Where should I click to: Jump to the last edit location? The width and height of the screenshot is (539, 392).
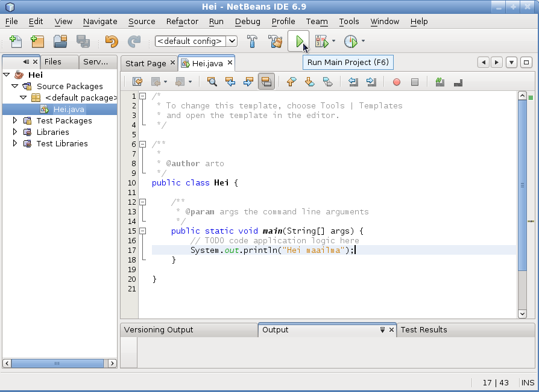click(x=137, y=82)
